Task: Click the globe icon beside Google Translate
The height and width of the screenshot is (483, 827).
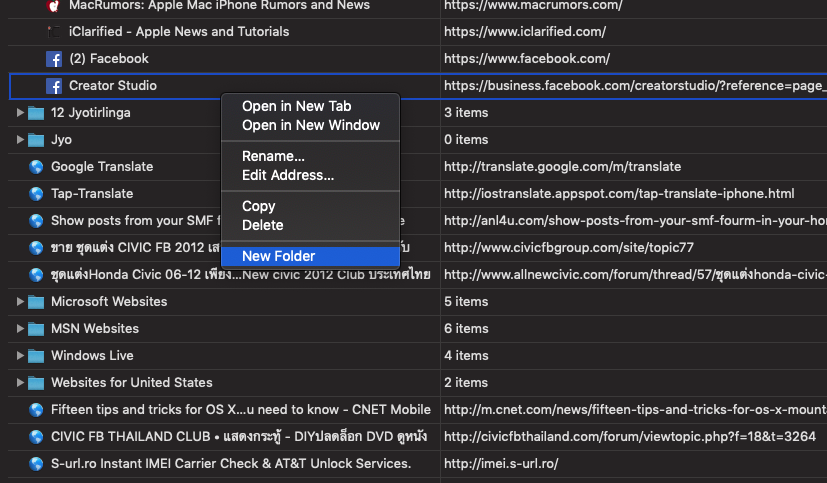Action: pyautogui.click(x=36, y=167)
